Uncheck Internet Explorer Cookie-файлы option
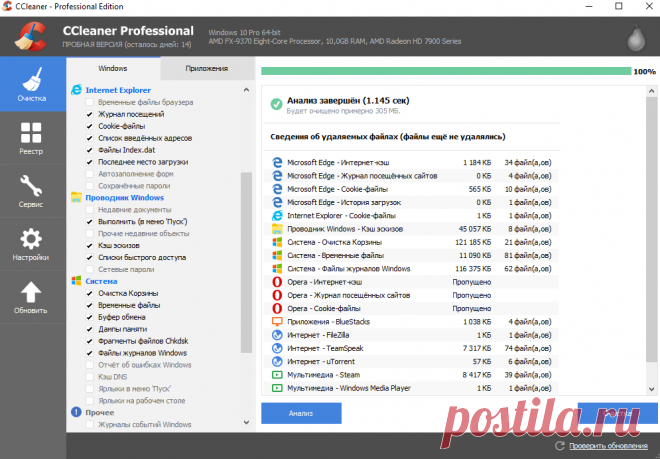Screen dimensions: 660x459 click(x=89, y=126)
